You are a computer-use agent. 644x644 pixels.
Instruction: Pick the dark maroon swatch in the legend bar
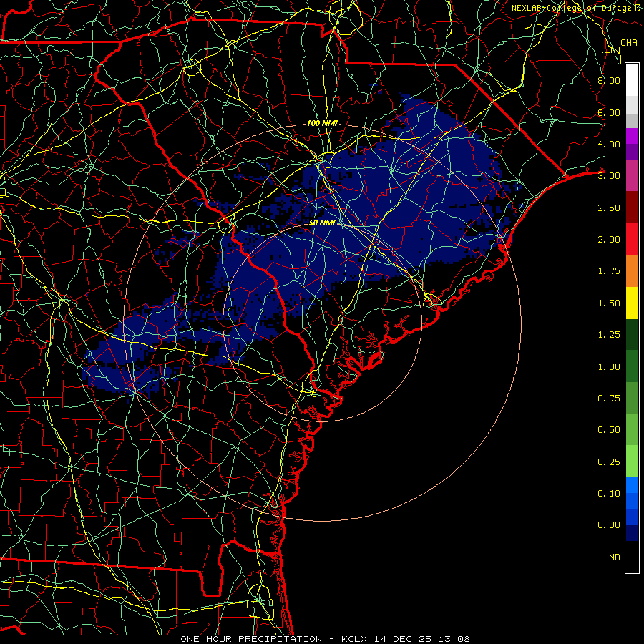click(x=632, y=208)
